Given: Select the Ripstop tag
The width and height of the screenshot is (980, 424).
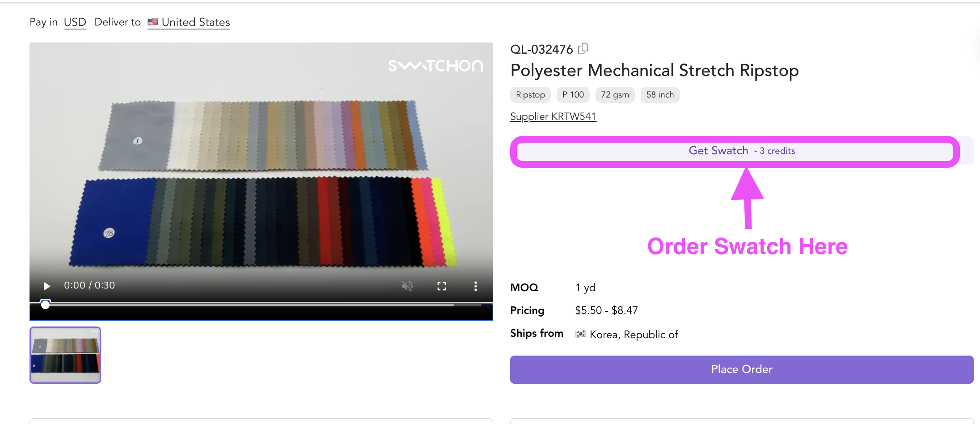Looking at the screenshot, I should tap(530, 95).
